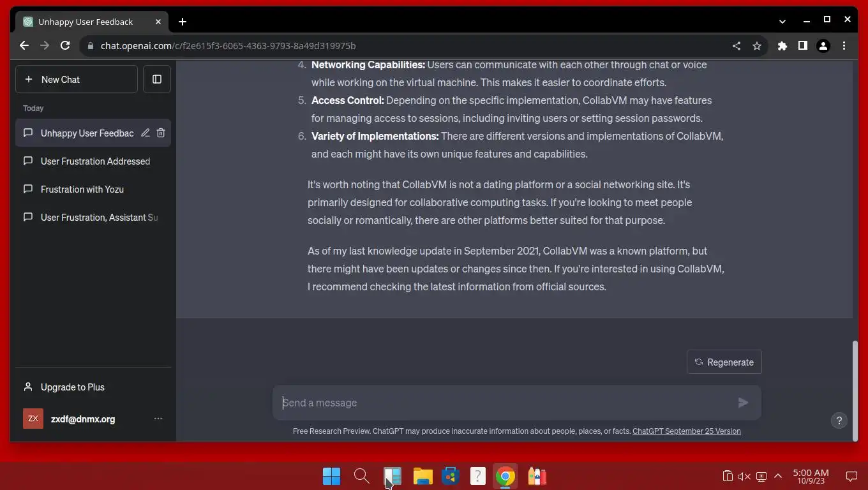
Task: Open File Explorer from the taskbar
Action: pyautogui.click(x=423, y=476)
